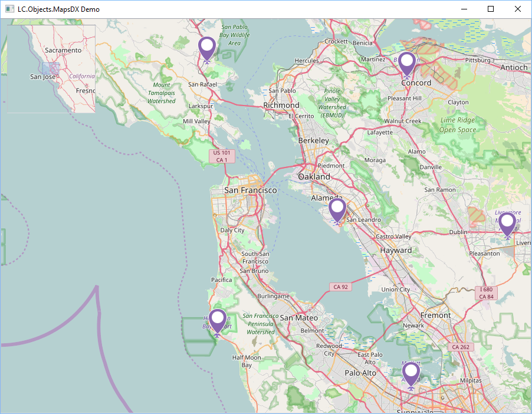Click the Pacifica label
Viewport: 532px width, 414px height.
click(222, 280)
